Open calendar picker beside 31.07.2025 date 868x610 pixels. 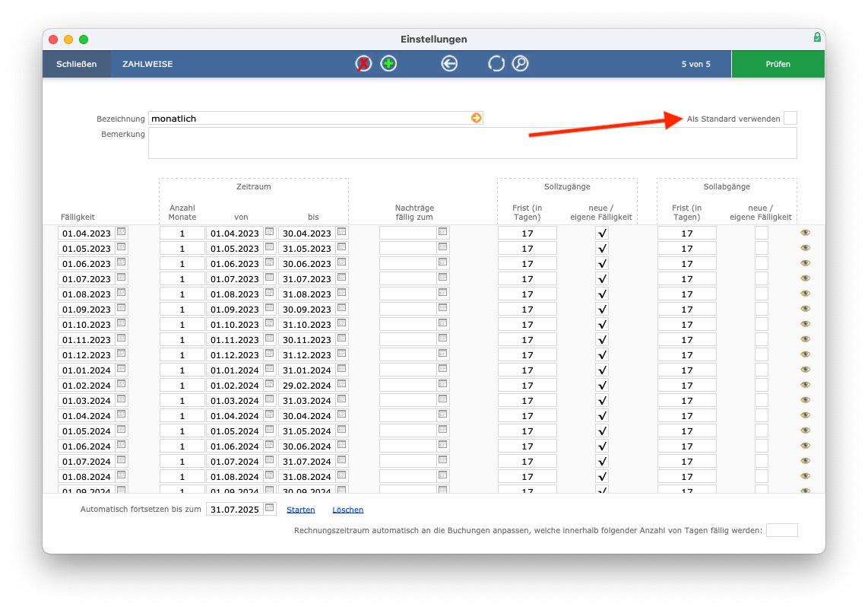(270, 508)
